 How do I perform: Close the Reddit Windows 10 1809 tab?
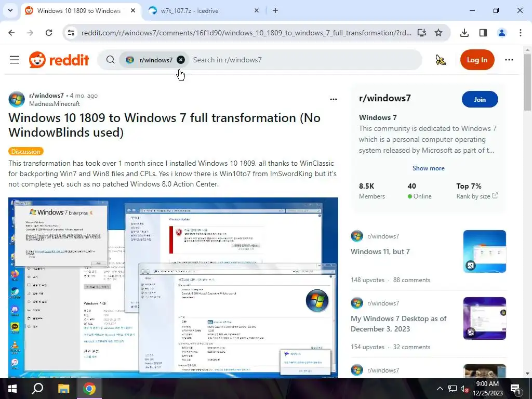pos(133,11)
